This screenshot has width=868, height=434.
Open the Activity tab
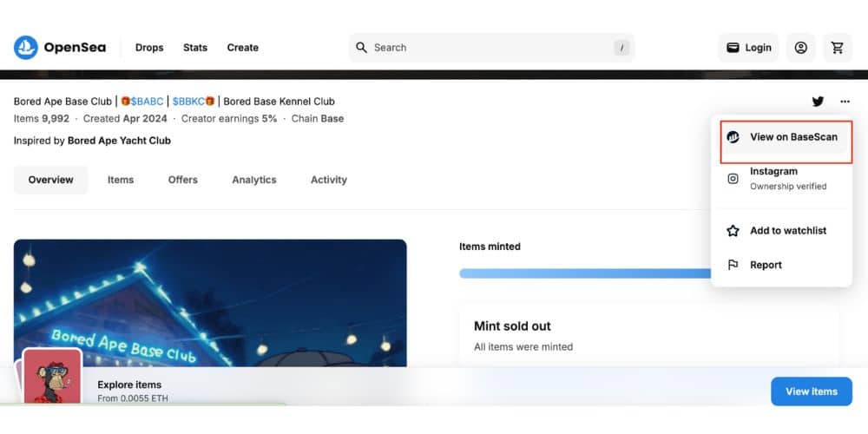[329, 180]
